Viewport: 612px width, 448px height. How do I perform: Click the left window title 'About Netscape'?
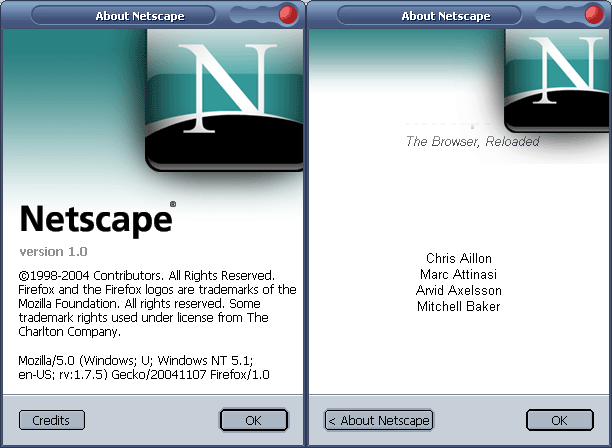[x=140, y=16]
